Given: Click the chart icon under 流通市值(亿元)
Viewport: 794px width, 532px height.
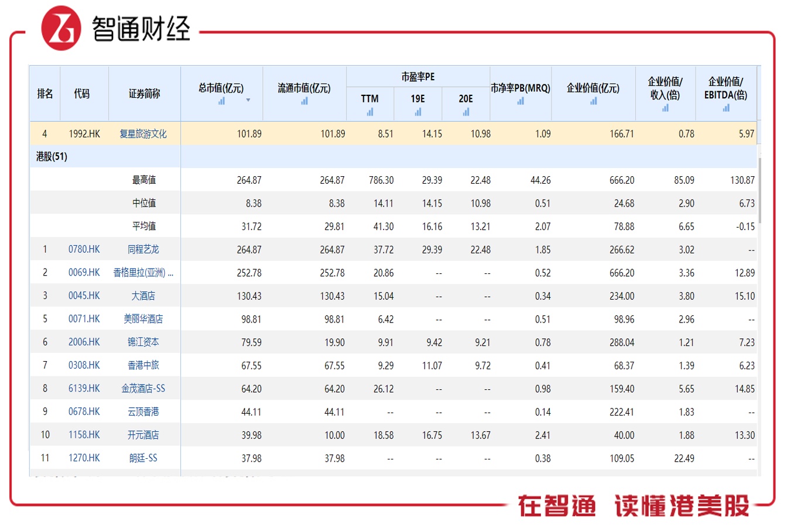Looking at the screenshot, I should tap(304, 101).
